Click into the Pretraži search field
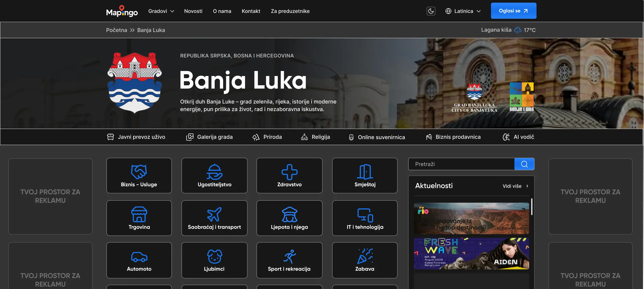The image size is (644, 289). (461, 164)
